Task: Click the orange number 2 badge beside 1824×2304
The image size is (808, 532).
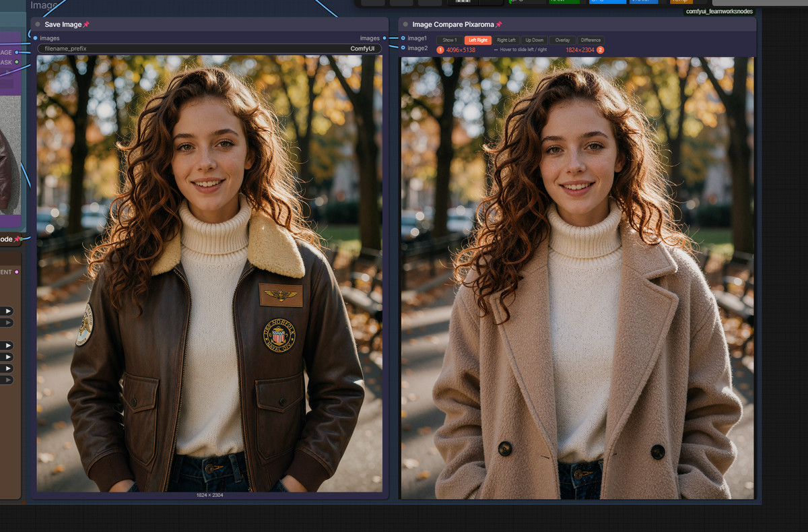Action: click(x=600, y=50)
